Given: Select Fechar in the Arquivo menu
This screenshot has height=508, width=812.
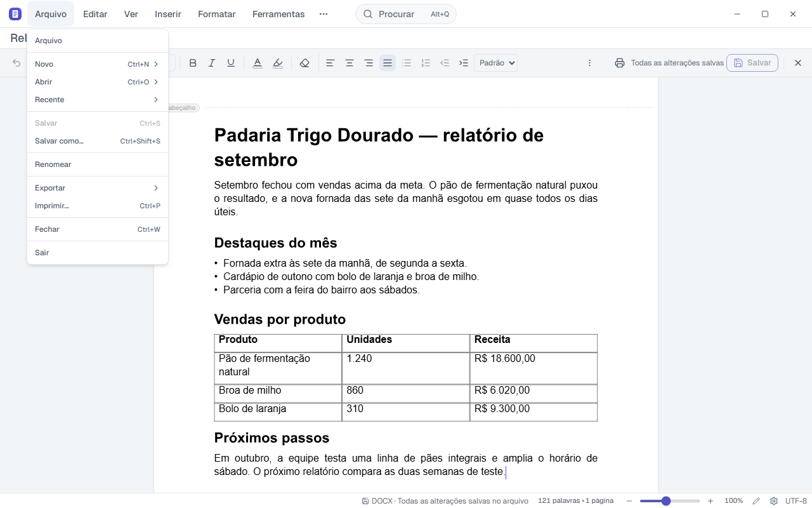Looking at the screenshot, I should point(97,229).
